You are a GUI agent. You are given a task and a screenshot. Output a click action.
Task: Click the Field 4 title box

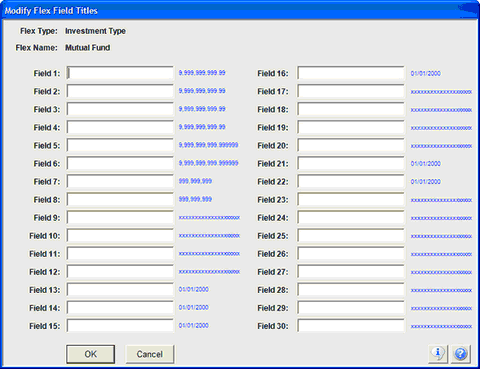pyautogui.click(x=120, y=127)
